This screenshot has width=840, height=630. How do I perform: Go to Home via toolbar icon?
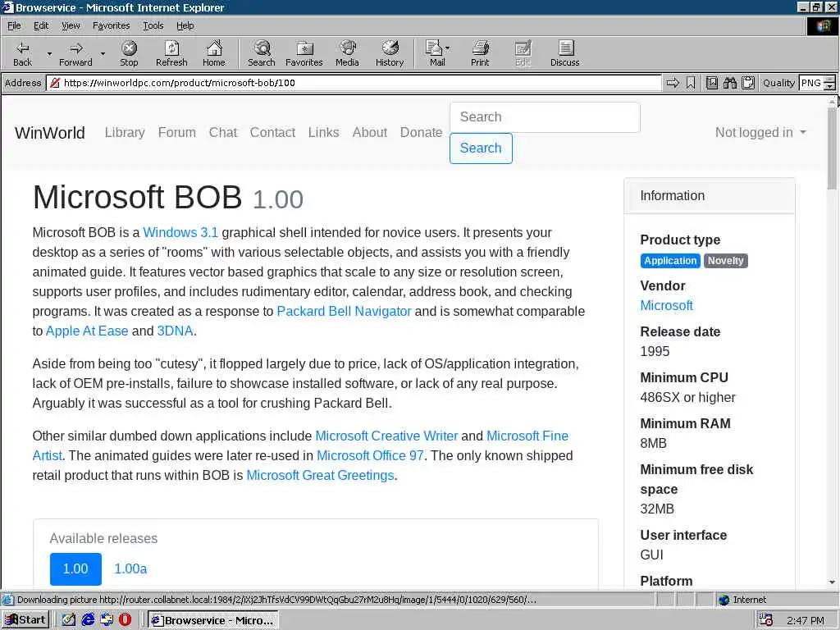[214, 53]
